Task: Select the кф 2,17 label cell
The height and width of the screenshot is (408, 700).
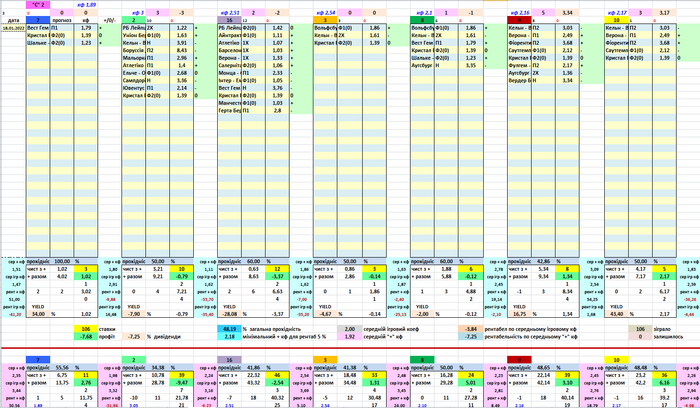Action: click(617, 12)
